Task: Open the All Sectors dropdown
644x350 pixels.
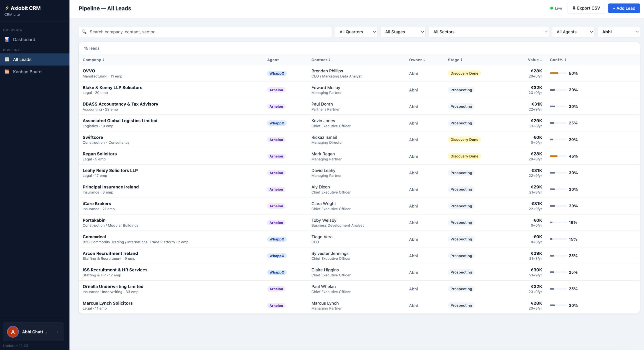Action: coord(488,32)
